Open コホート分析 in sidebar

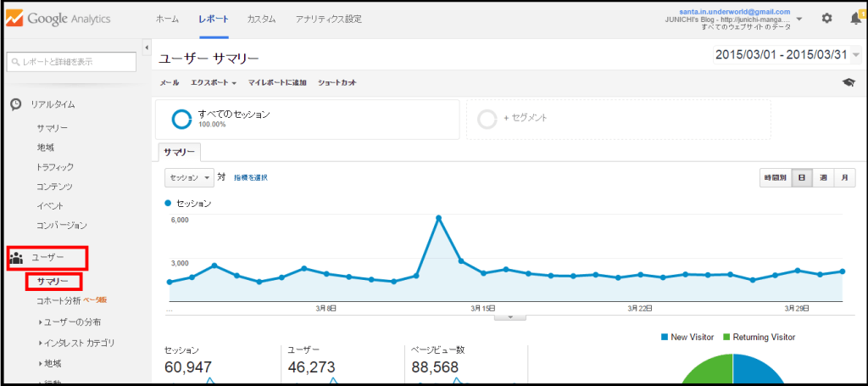tap(58, 300)
